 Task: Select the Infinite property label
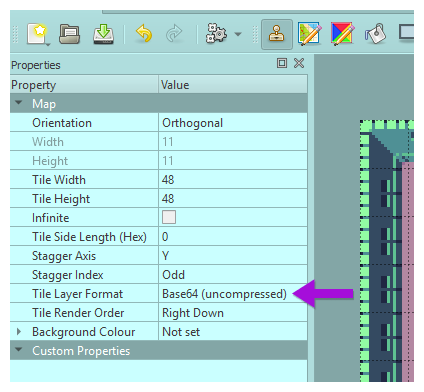pos(51,218)
